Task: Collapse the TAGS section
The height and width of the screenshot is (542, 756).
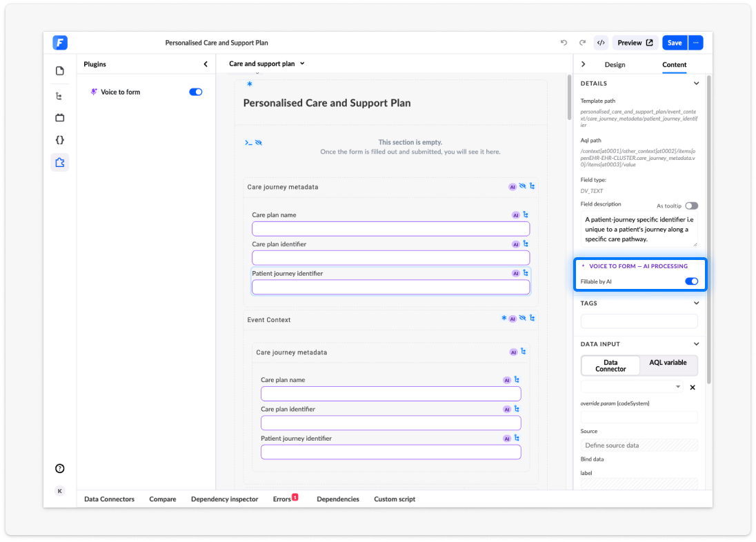Action: coord(696,303)
